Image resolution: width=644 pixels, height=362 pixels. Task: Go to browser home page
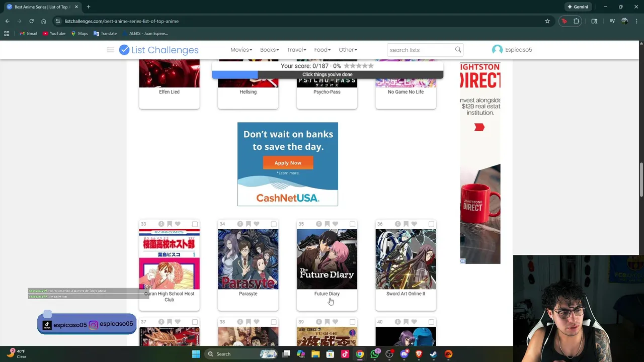(43, 21)
